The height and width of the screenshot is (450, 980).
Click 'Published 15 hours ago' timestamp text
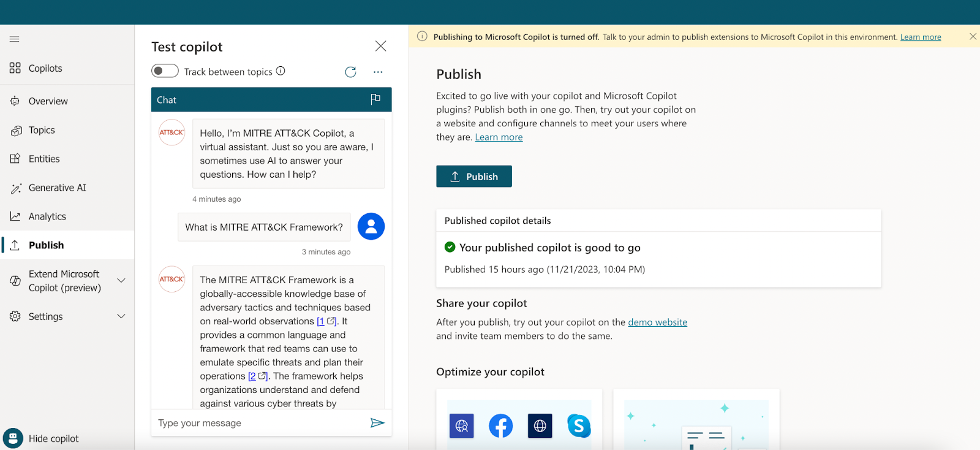(x=545, y=269)
